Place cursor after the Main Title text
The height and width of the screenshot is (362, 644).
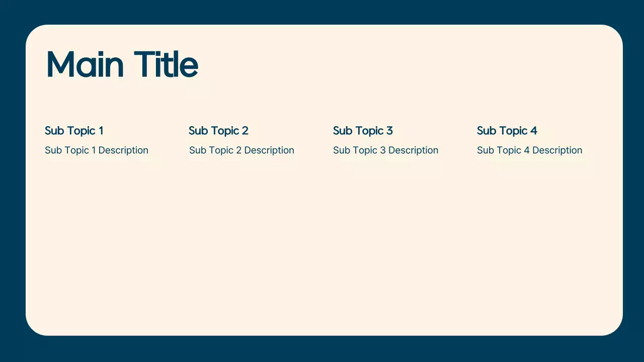[x=199, y=65]
